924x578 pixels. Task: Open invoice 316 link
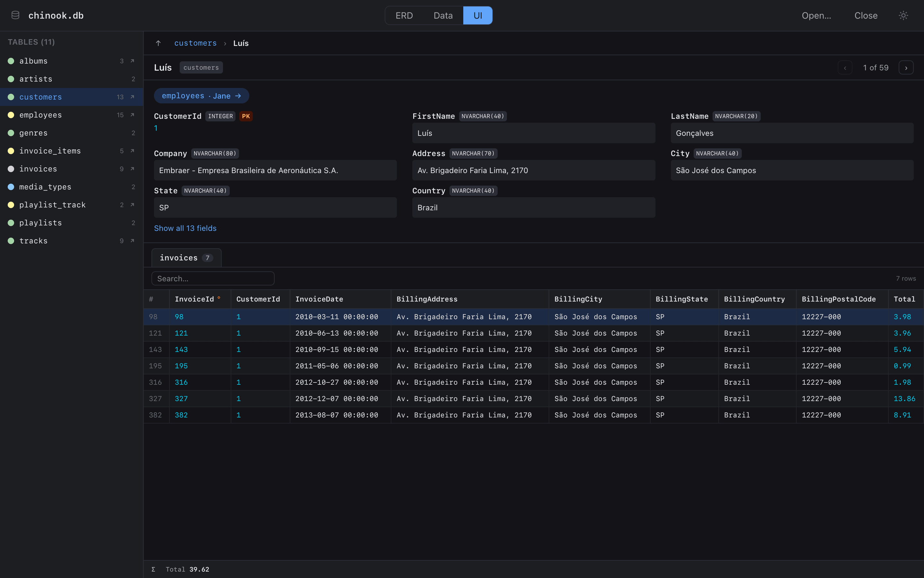pos(181,382)
